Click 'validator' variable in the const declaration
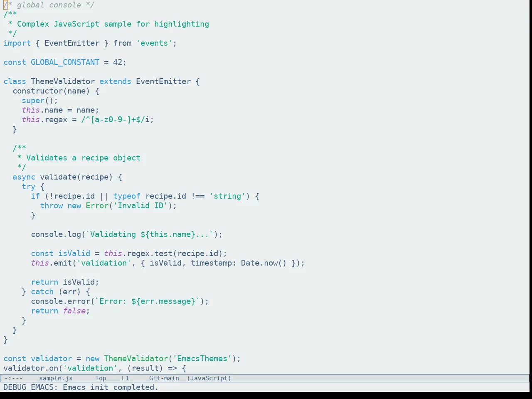 [52, 359]
